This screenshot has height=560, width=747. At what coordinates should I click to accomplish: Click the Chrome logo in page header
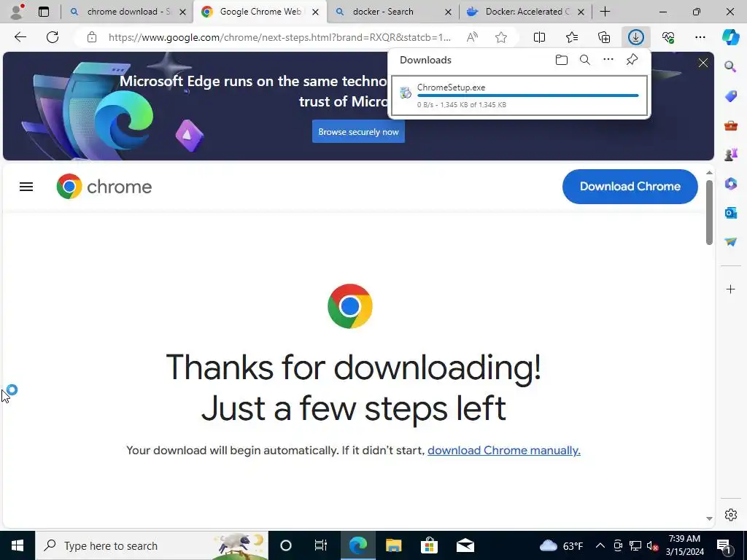point(104,186)
